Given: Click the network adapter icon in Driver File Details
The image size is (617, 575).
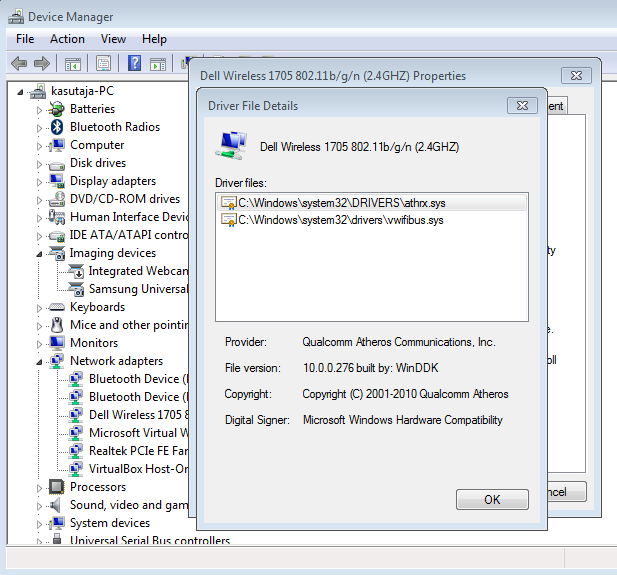Looking at the screenshot, I should point(231,146).
